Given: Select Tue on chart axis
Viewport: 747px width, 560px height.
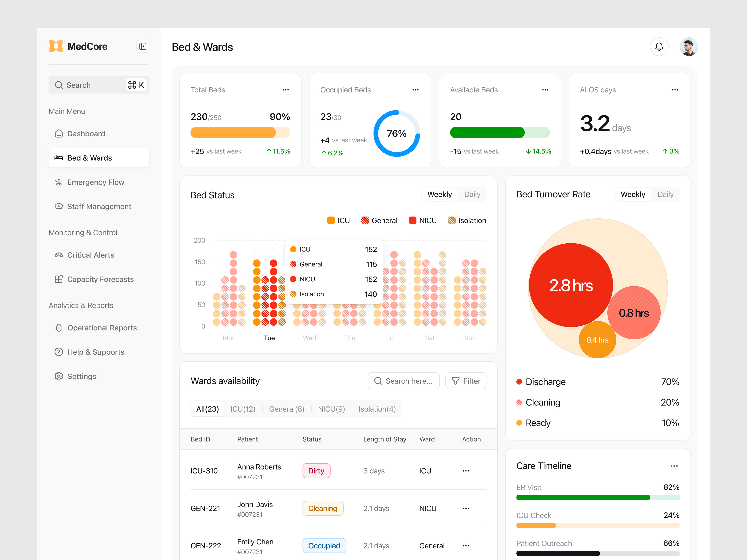Looking at the screenshot, I should [269, 338].
